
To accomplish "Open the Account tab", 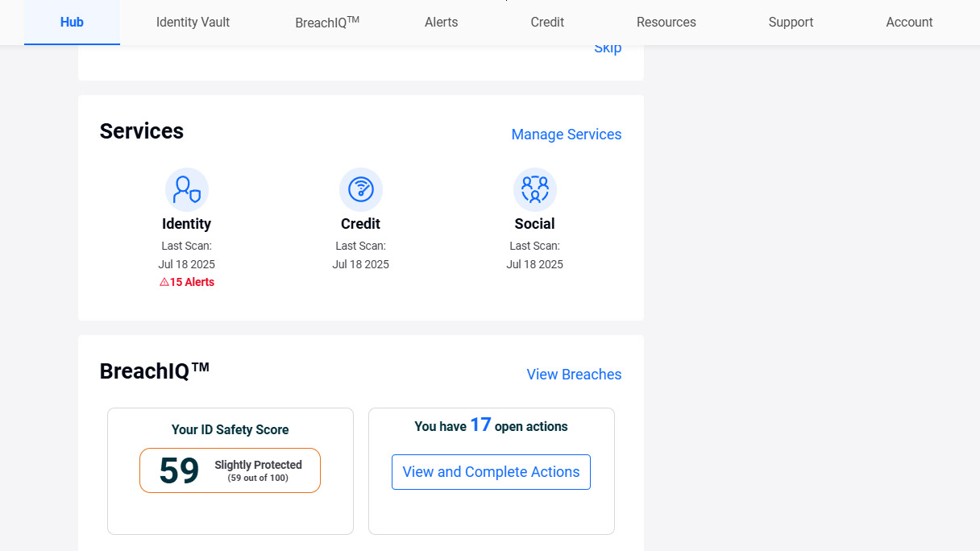I will click(909, 23).
